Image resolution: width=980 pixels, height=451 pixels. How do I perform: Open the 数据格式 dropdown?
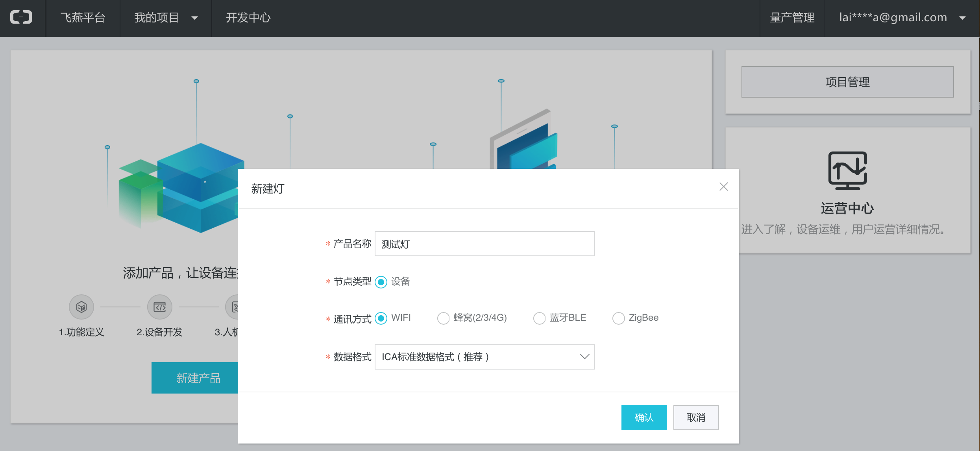click(x=484, y=357)
